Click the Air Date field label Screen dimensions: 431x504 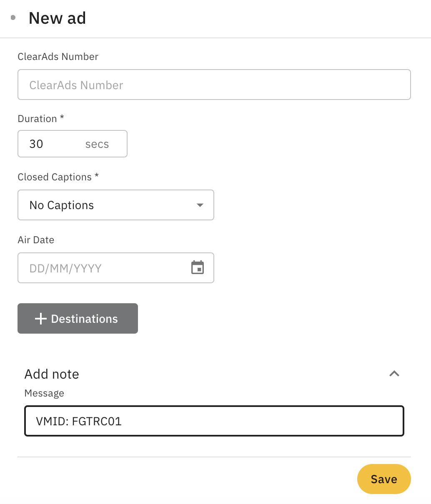pyautogui.click(x=36, y=240)
